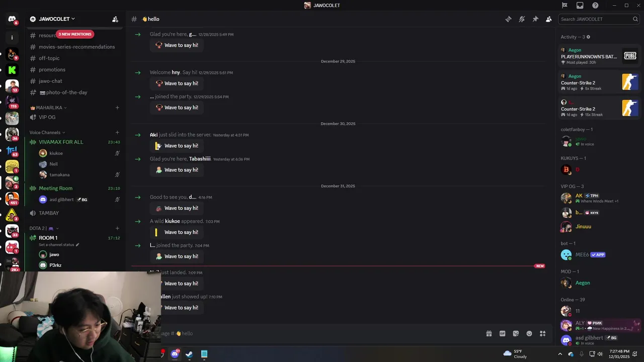Open the gift icon in message bar
The width and height of the screenshot is (644, 362).
click(489, 333)
